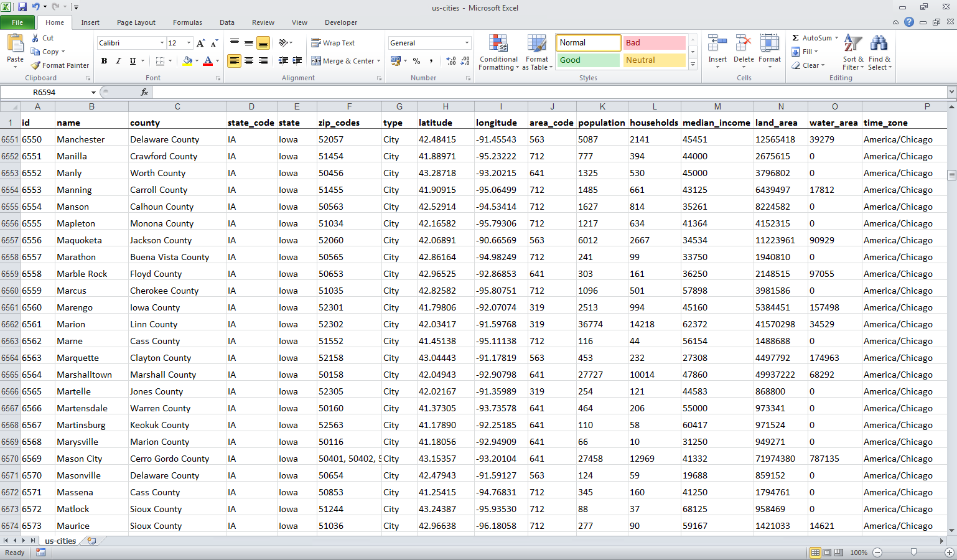Toggle Center alignment on
The width and height of the screenshot is (957, 560).
coord(248,61)
